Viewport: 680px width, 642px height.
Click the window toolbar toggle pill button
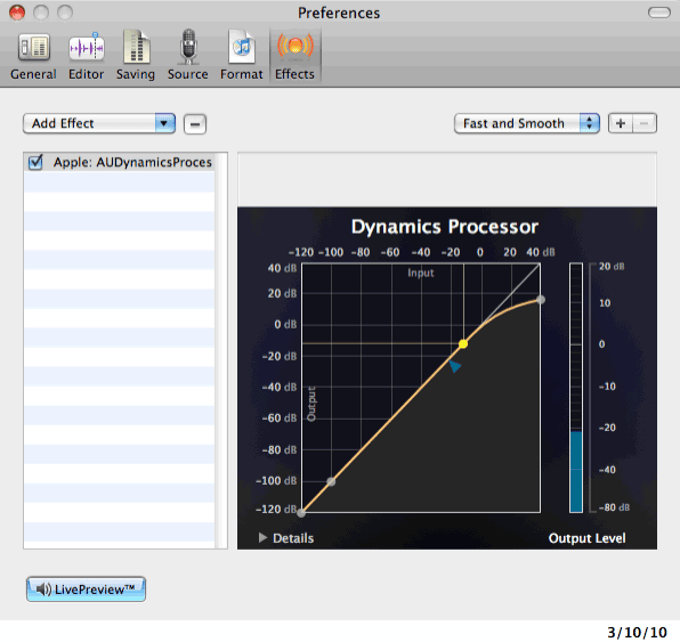[x=659, y=13]
